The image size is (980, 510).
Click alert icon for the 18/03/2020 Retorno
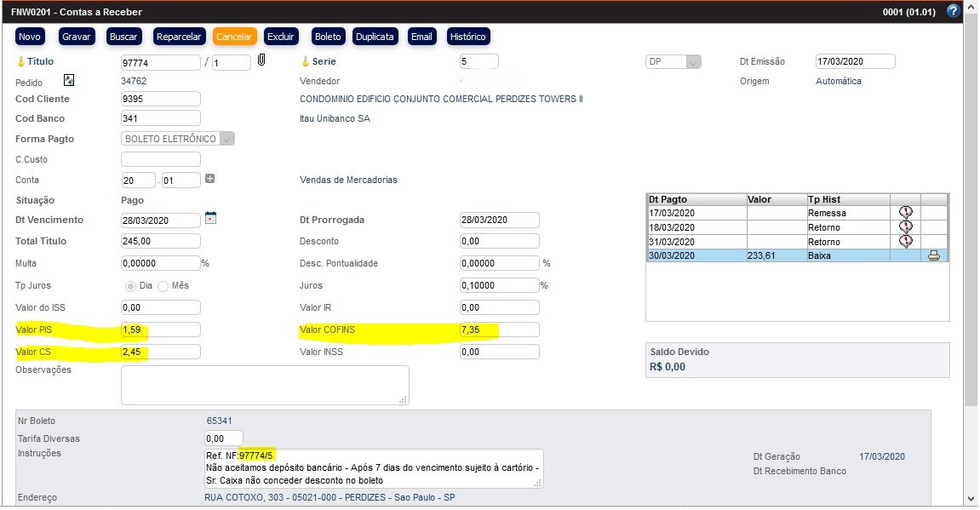click(x=905, y=227)
